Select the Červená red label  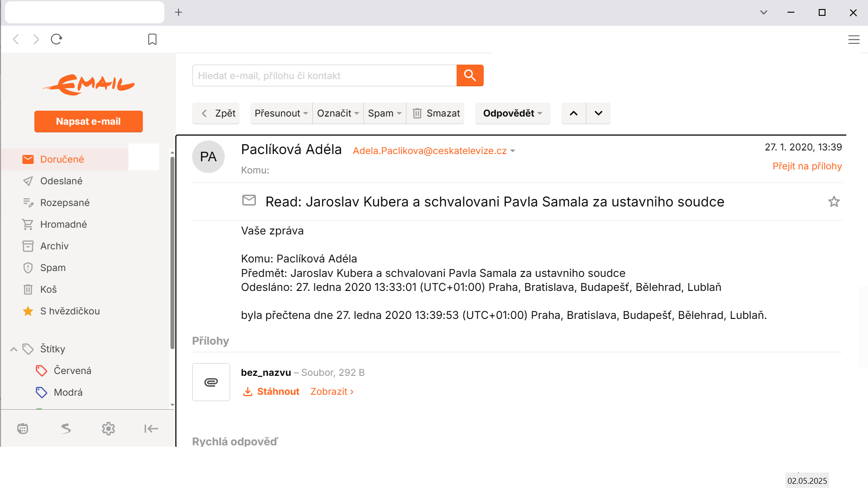(72, 371)
